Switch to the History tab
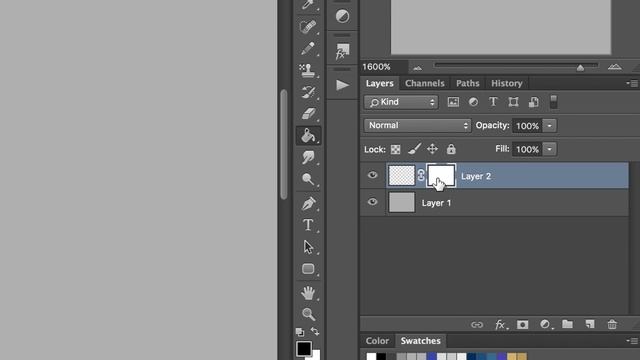Screen dimensions: 640x360 tap(507, 83)
